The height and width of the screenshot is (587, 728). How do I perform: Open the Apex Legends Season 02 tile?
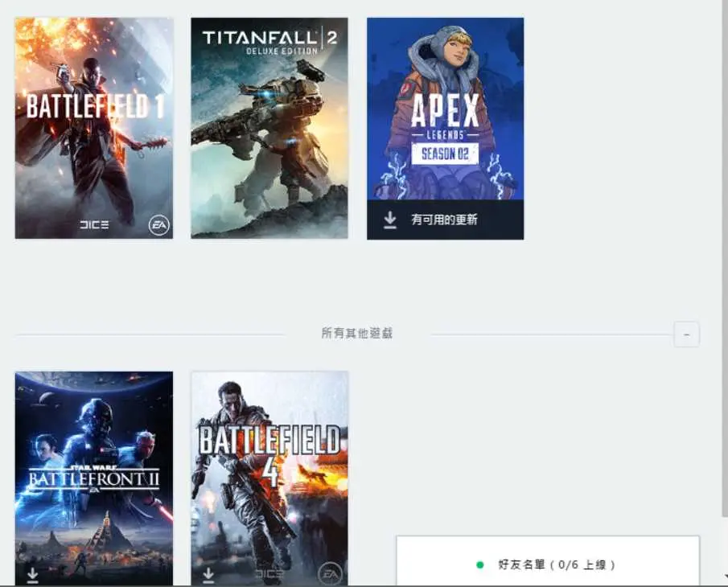pos(446,129)
